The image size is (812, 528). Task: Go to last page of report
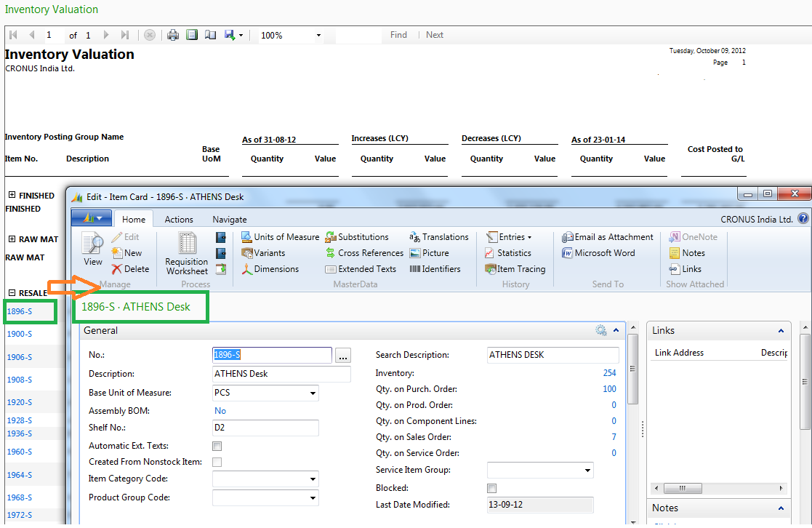pyautogui.click(x=124, y=35)
